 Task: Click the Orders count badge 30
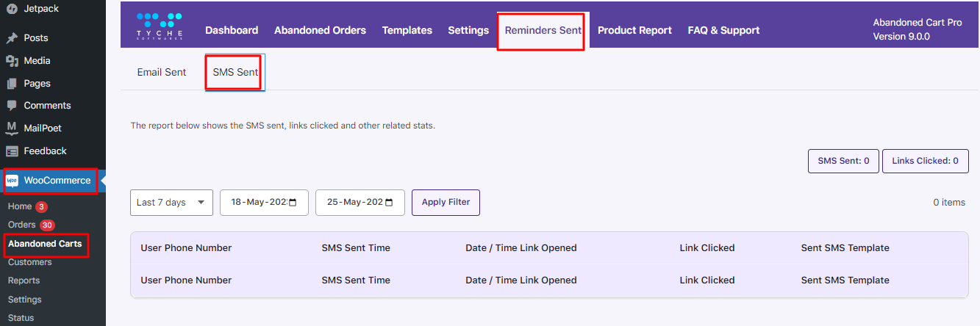[47, 225]
